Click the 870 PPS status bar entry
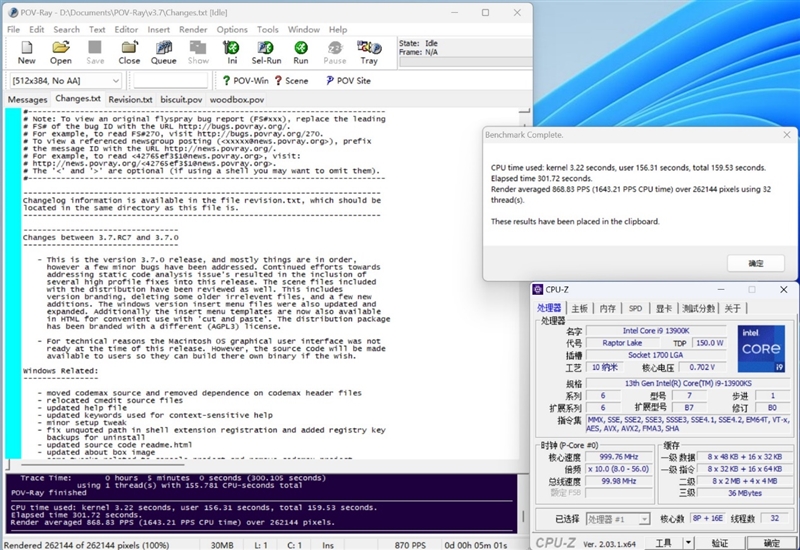Image resolution: width=800 pixels, height=550 pixels. pyautogui.click(x=410, y=545)
